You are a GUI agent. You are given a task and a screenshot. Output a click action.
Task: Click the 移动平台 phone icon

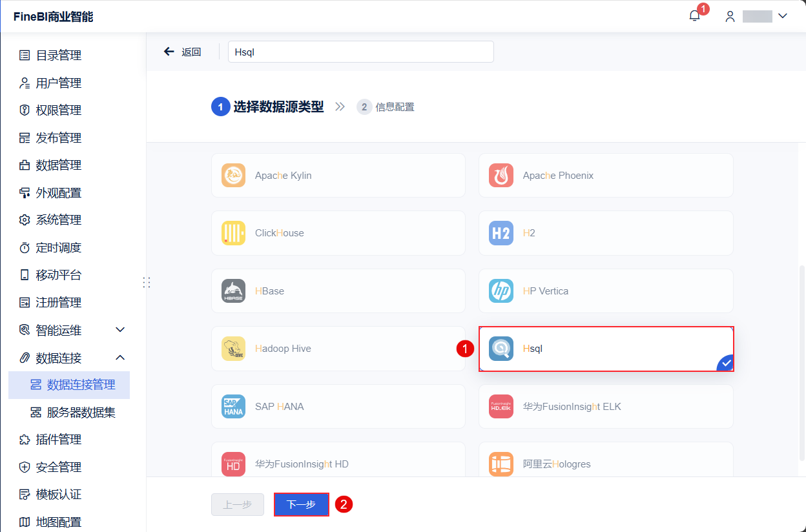pos(25,275)
